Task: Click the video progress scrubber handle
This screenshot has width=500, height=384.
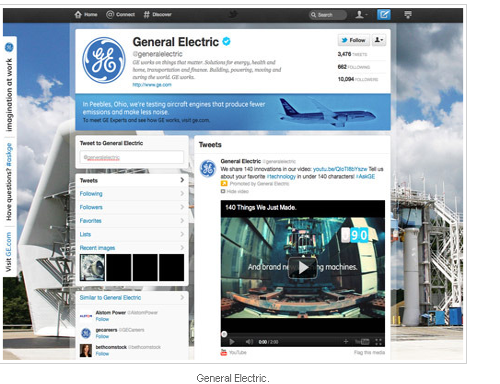Action: tap(224, 334)
